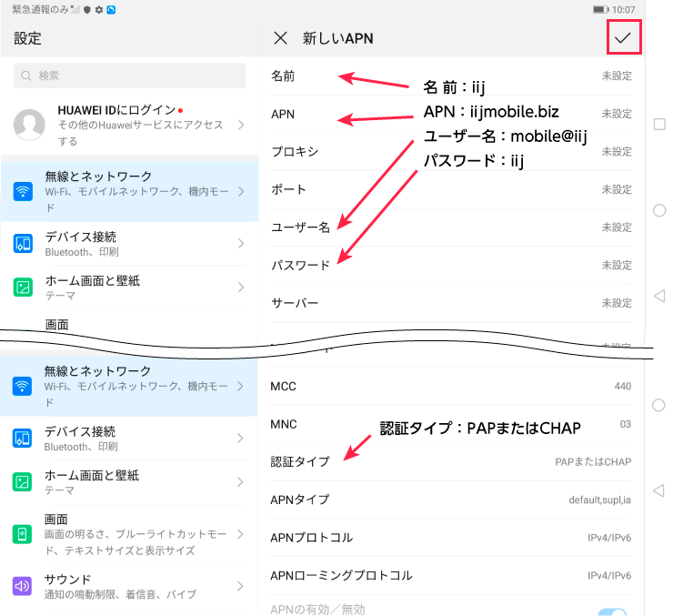Tap the upper triangle back nav button
This screenshot has height=616, width=673.
[x=659, y=296]
